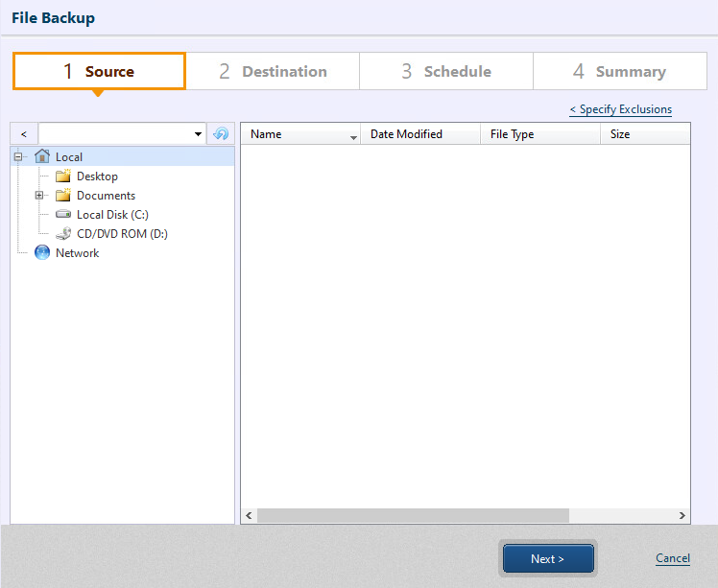The height and width of the screenshot is (588, 718).
Task: Expand the Documents tree node
Action: pyautogui.click(x=39, y=196)
